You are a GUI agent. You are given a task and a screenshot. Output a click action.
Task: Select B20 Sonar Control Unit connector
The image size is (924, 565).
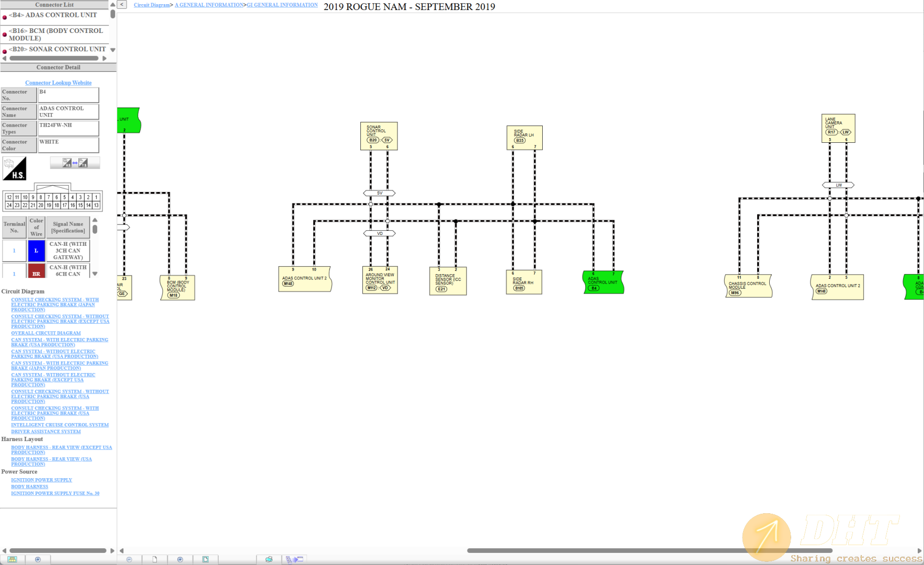(x=57, y=49)
